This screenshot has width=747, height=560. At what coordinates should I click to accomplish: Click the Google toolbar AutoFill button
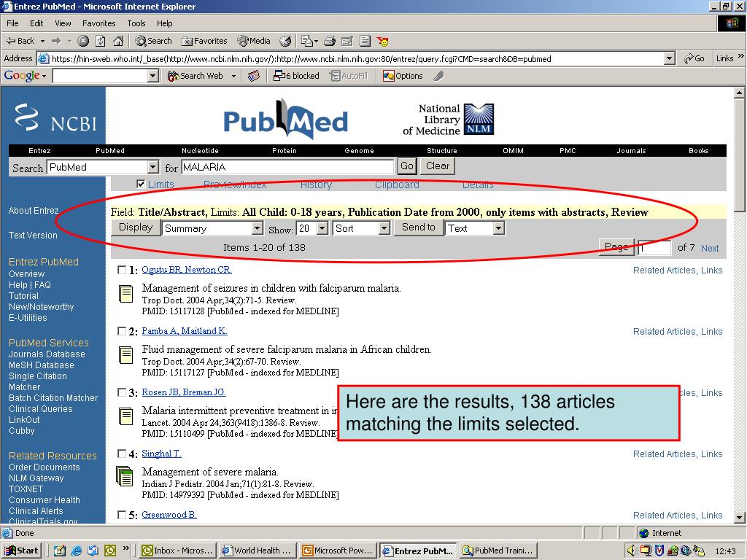[x=349, y=76]
